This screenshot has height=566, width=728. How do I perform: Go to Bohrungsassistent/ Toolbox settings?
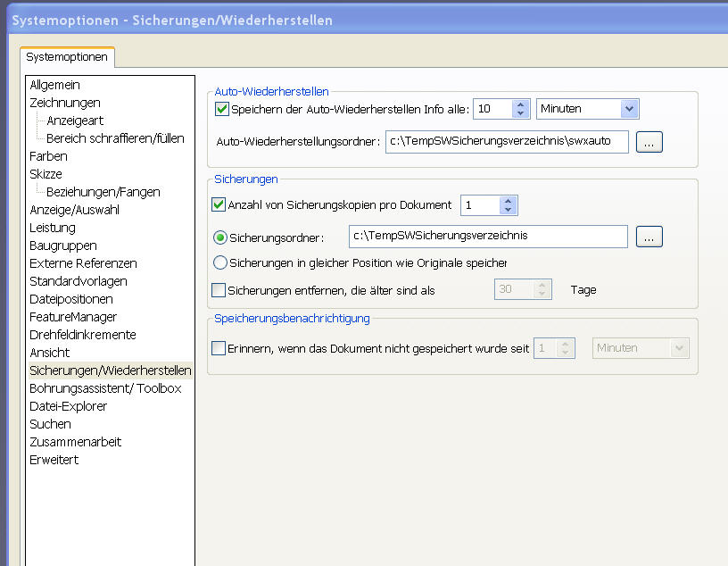click(105, 388)
